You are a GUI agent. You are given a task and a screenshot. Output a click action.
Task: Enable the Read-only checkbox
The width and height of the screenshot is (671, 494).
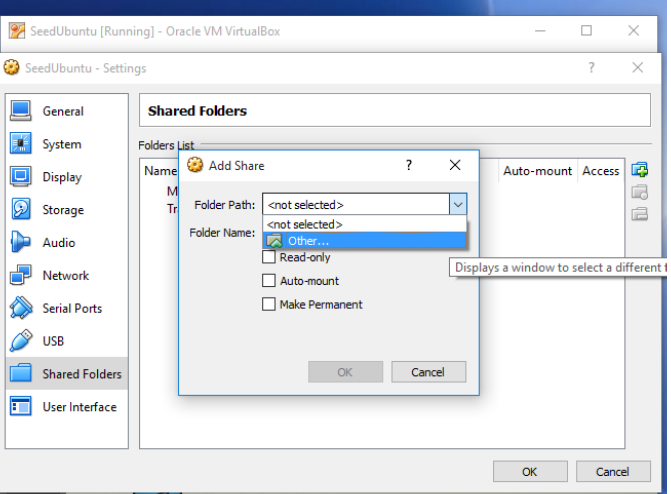click(269, 257)
